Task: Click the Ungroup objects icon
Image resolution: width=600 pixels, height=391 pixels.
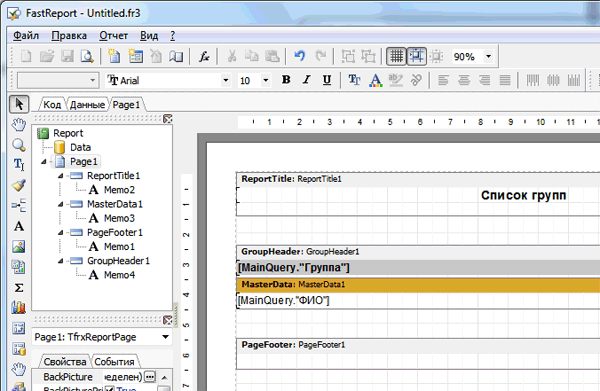Action: [x=368, y=57]
